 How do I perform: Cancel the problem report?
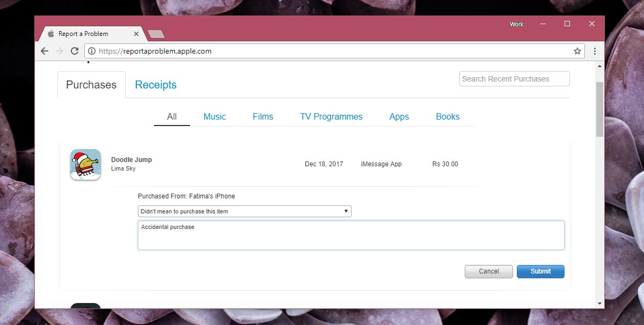[x=489, y=271]
